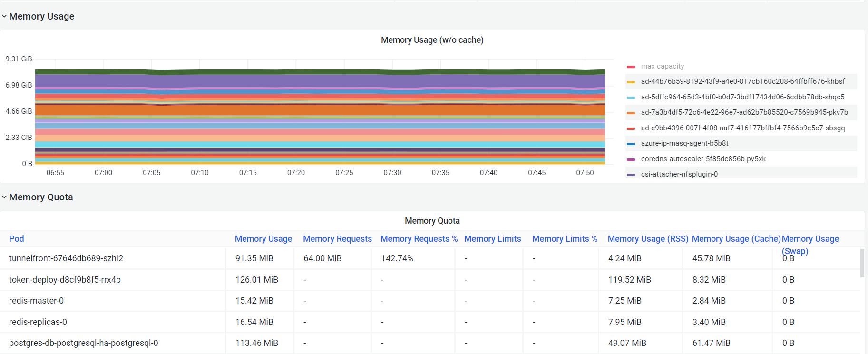
Task: Sort by Memory Usage (Swap) column
Action: 810,245
